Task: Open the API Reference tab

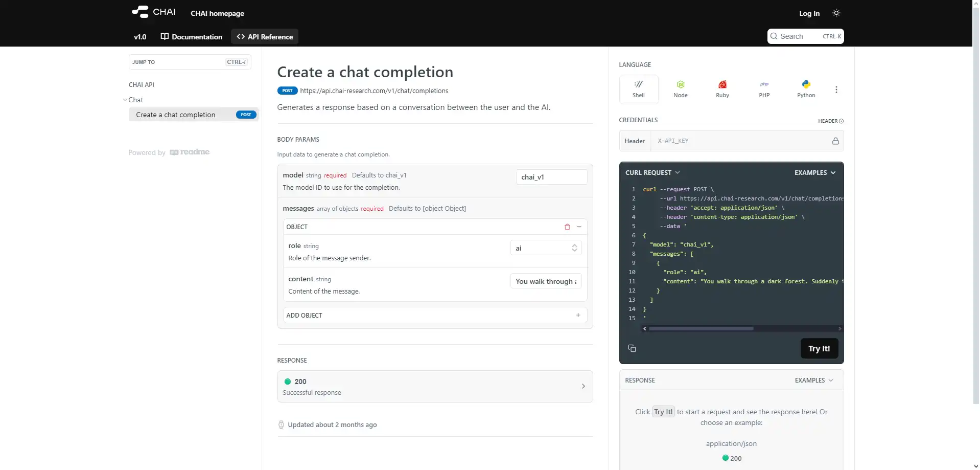Action: pos(265,37)
